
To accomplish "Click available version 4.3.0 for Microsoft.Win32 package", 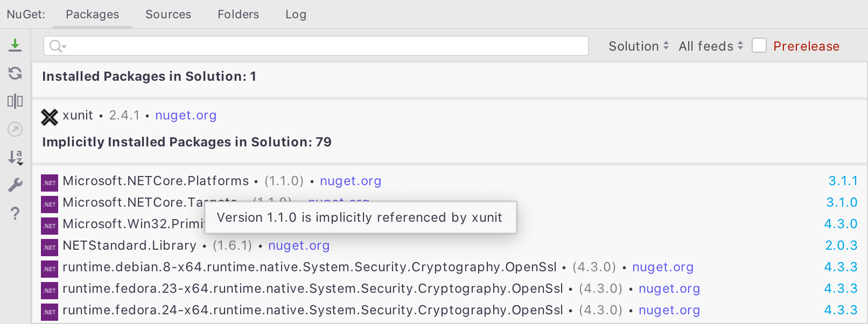I will pos(841,224).
